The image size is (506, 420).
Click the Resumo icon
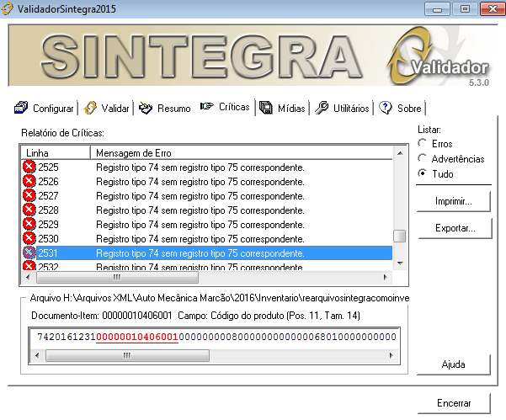(146, 108)
